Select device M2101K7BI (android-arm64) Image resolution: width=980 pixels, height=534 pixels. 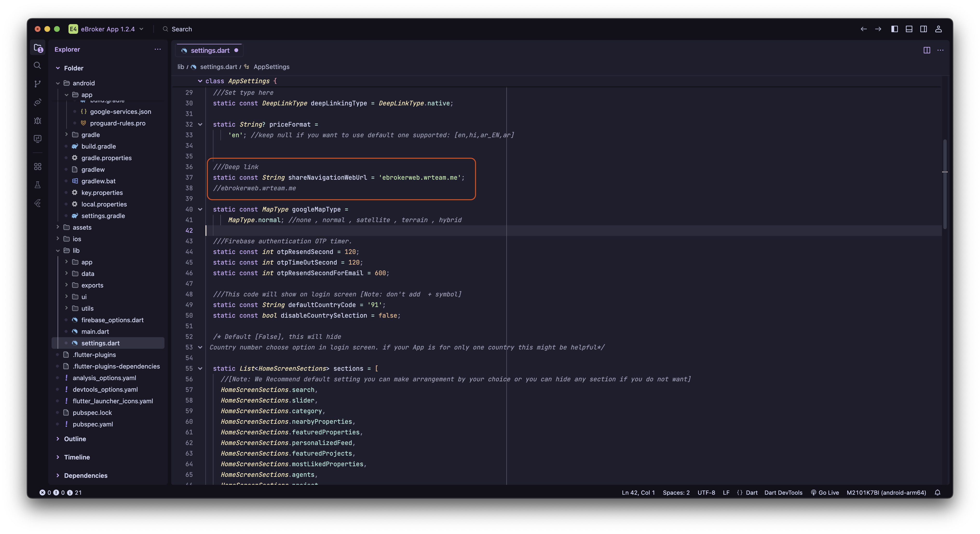(886, 493)
